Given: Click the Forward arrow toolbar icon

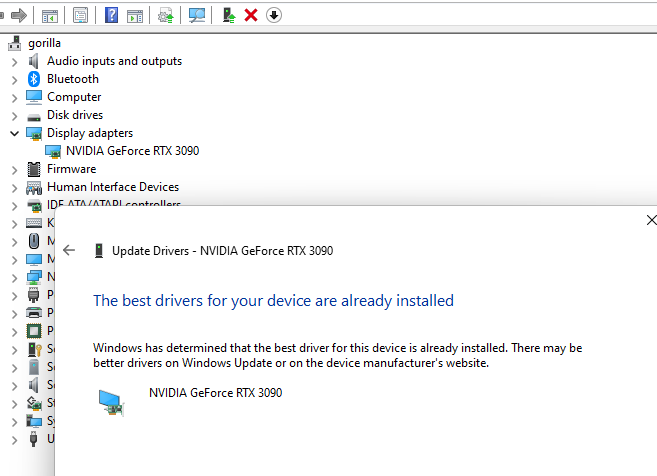Looking at the screenshot, I should coord(19,16).
